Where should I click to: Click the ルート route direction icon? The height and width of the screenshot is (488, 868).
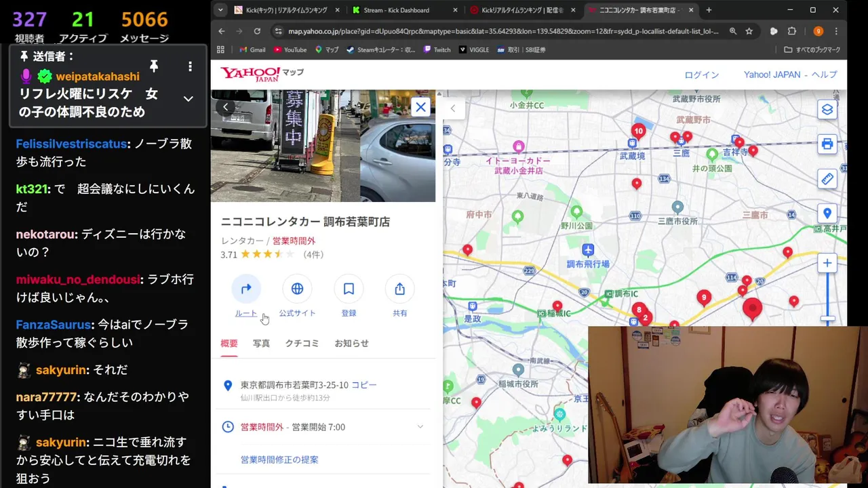(246, 289)
